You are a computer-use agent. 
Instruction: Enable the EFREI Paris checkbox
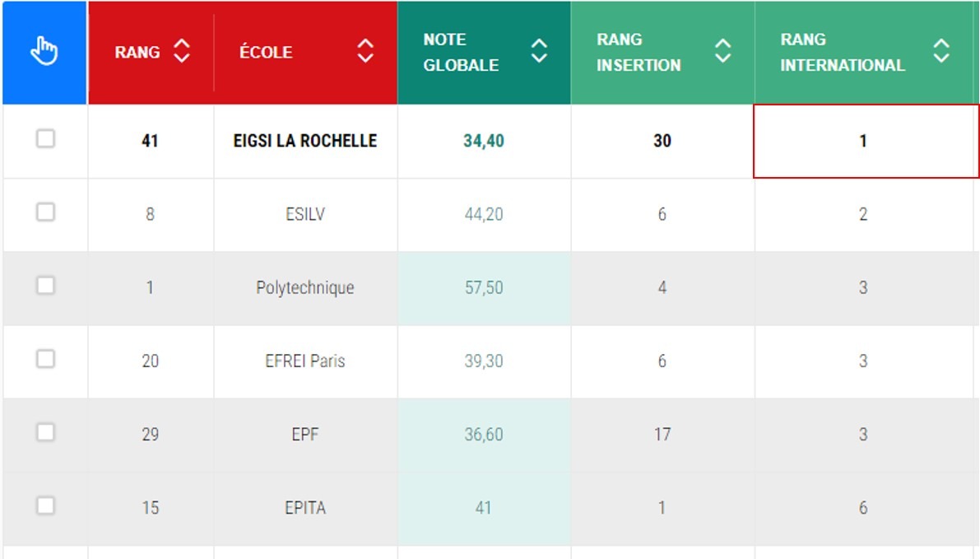(x=45, y=359)
